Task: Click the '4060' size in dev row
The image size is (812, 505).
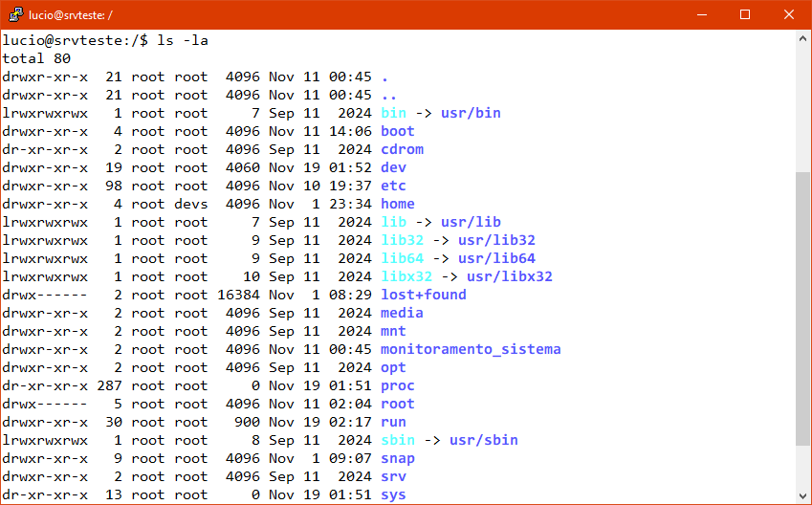Action: [243, 167]
